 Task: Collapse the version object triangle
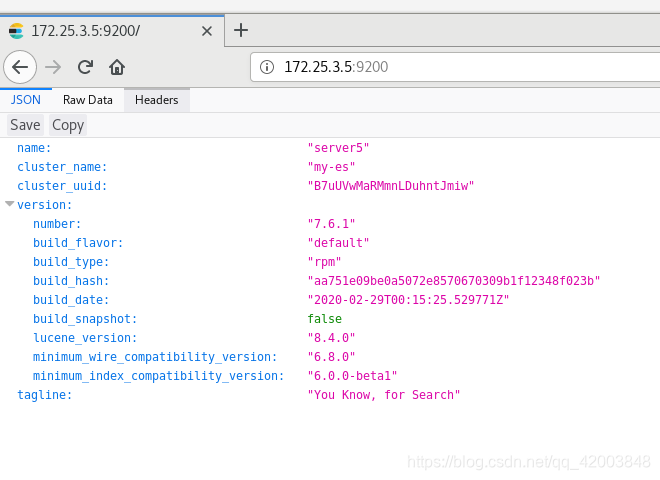(10, 204)
